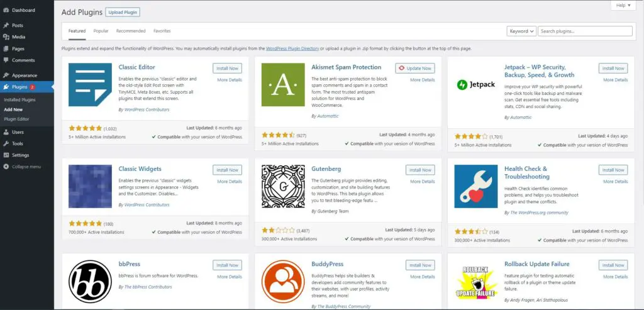644x310 pixels.
Task: View More Details for Classic Editor
Action: [x=230, y=80]
